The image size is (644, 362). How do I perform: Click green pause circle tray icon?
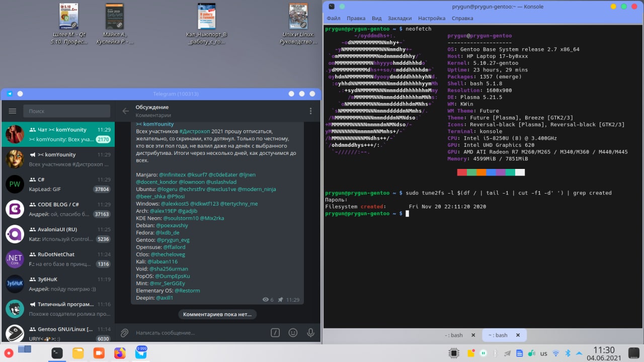(484, 353)
